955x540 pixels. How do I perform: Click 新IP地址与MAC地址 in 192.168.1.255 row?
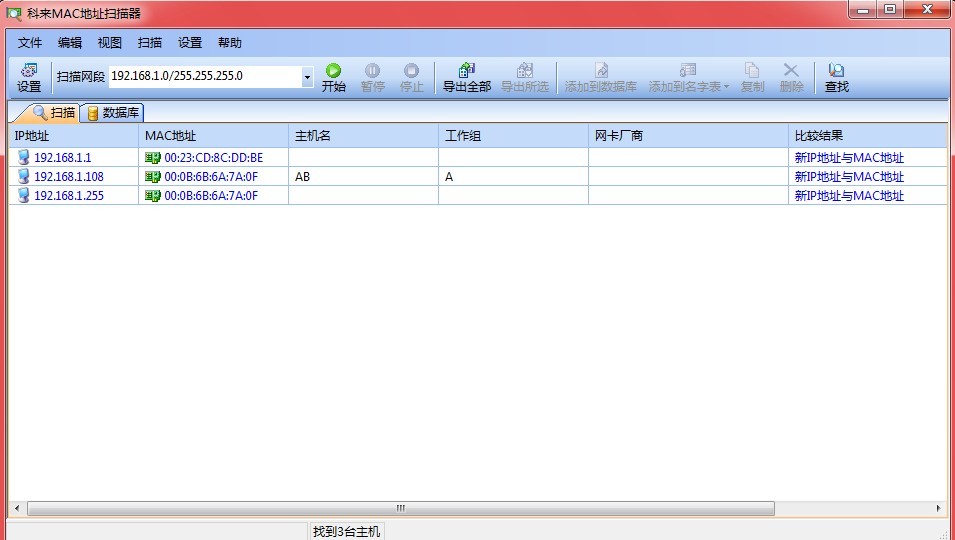(x=849, y=195)
